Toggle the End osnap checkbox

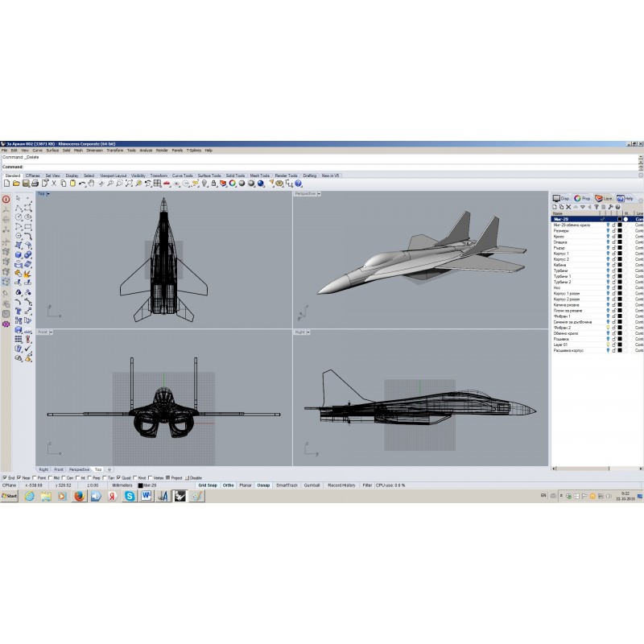pos(4,477)
